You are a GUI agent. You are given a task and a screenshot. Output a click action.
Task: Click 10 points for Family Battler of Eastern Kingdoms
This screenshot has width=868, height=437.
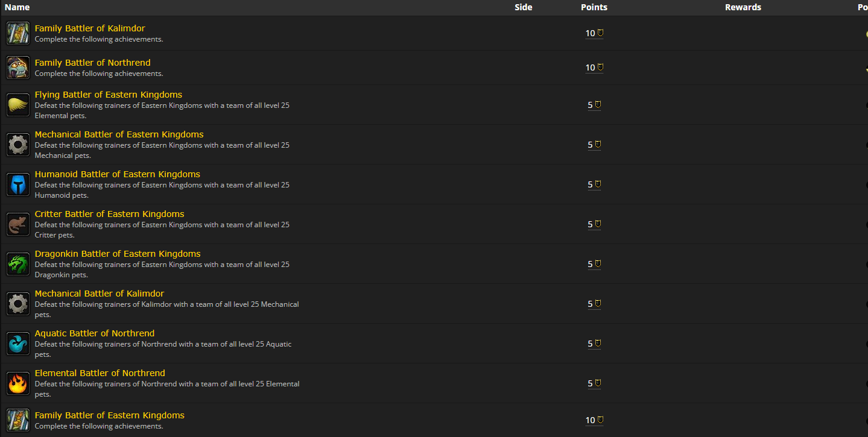pos(594,420)
